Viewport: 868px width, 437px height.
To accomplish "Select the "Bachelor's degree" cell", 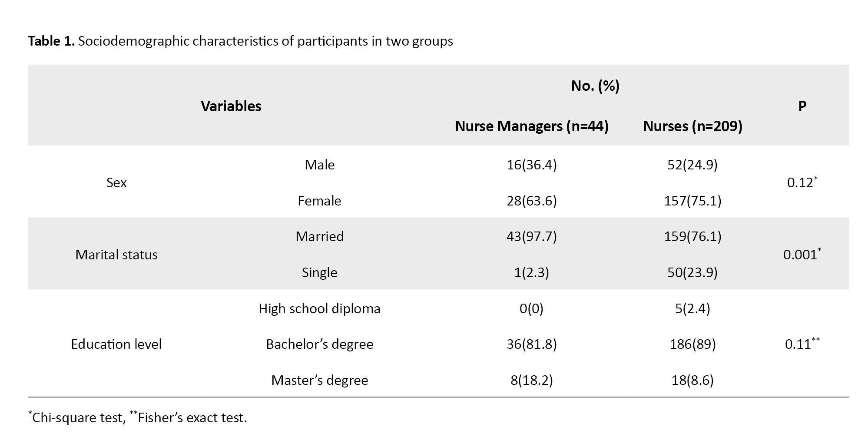I will click(319, 344).
